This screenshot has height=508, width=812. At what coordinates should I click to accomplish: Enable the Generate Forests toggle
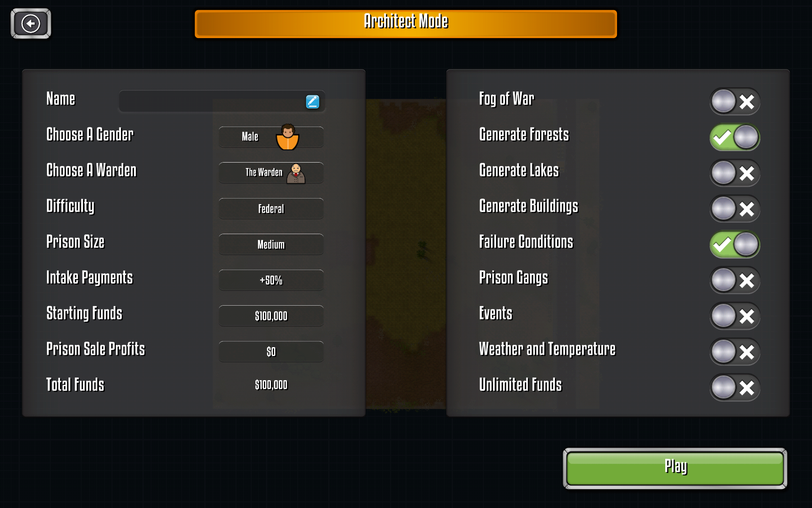point(732,136)
